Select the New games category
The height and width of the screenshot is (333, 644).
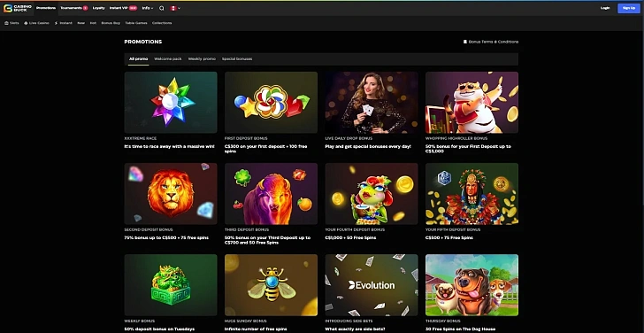[80, 23]
